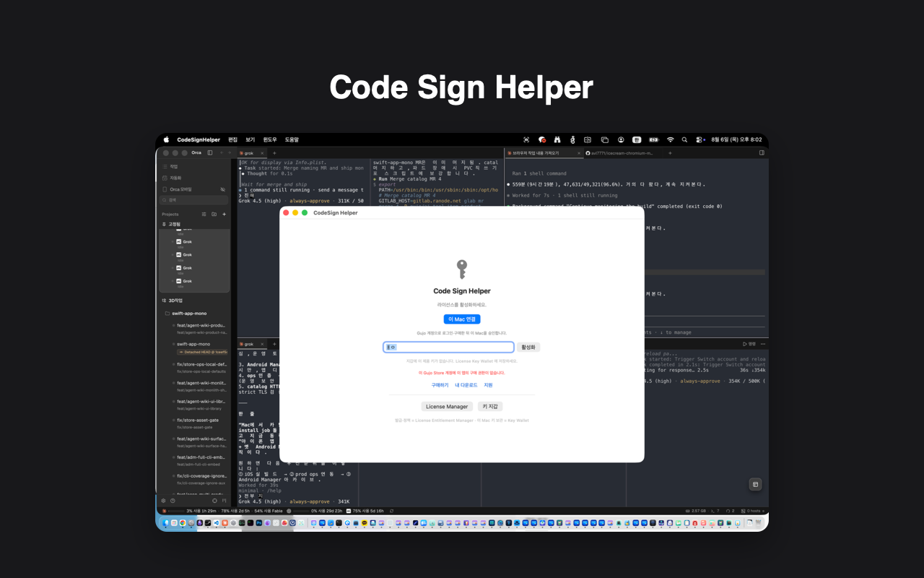Open the 구매하기 purchase link
The width and height of the screenshot is (924, 578).
440,385
